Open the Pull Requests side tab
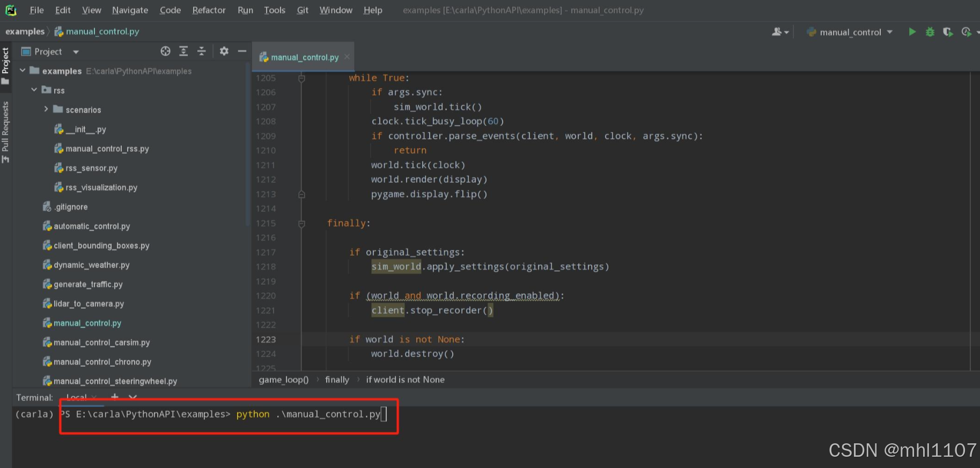Screen dimensions: 980x468 tap(5, 132)
